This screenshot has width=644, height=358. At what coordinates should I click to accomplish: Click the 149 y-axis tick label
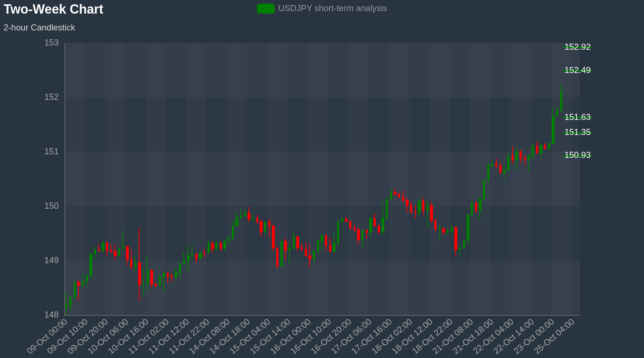pos(52,261)
